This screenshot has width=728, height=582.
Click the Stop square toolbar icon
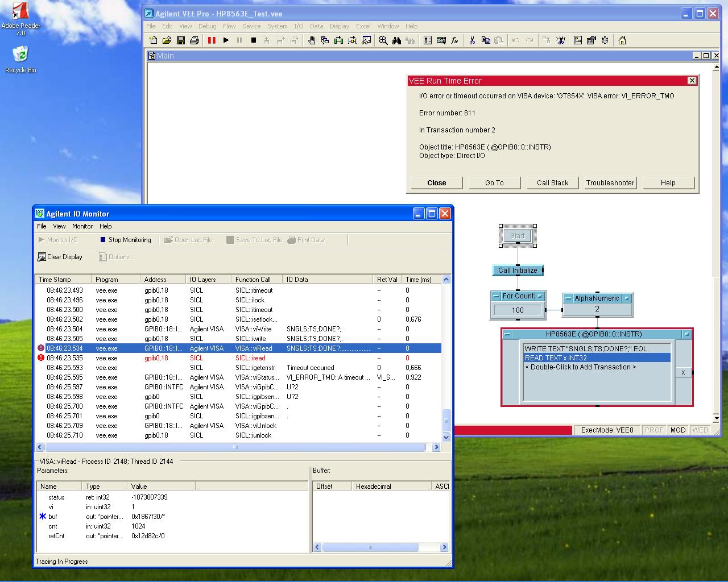click(254, 40)
